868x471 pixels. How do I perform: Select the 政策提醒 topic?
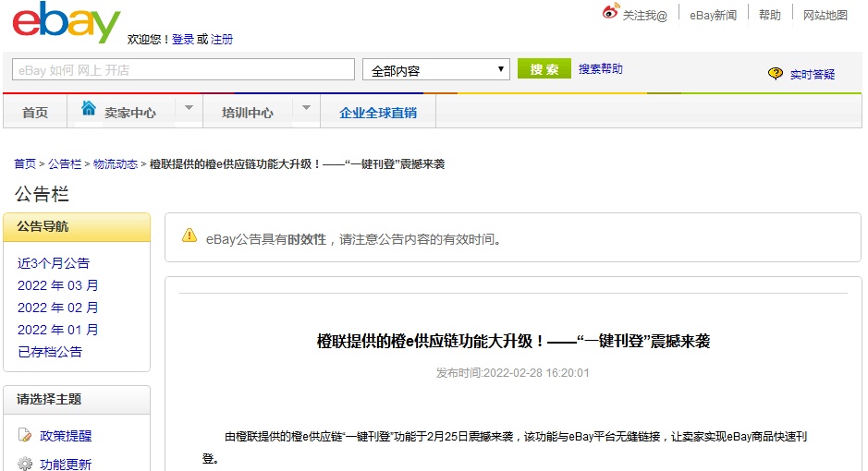pyautogui.click(x=66, y=436)
